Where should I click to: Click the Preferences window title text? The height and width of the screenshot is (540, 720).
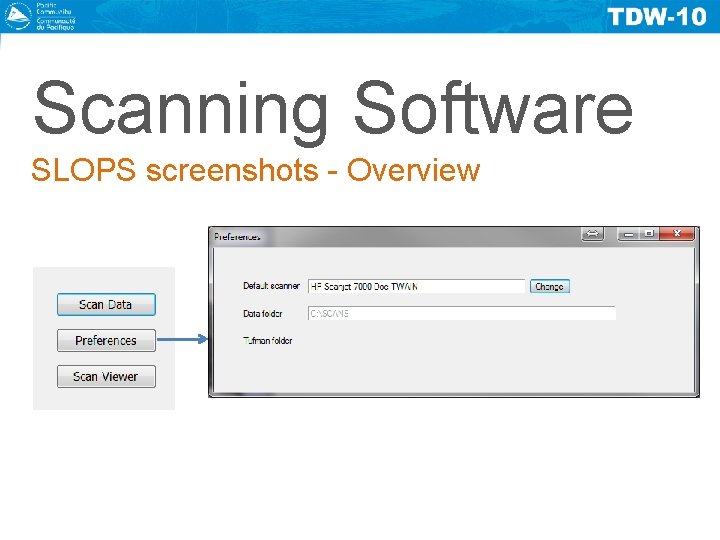pos(237,237)
